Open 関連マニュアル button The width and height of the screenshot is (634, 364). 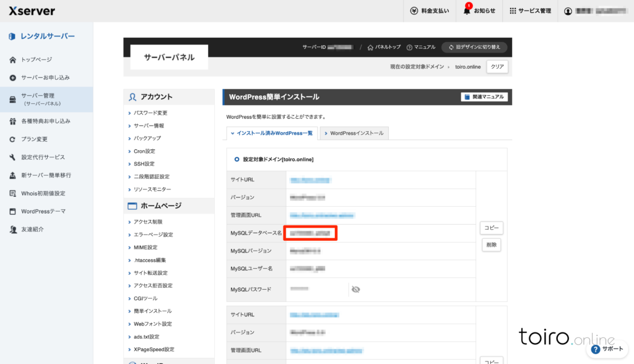[x=484, y=97]
